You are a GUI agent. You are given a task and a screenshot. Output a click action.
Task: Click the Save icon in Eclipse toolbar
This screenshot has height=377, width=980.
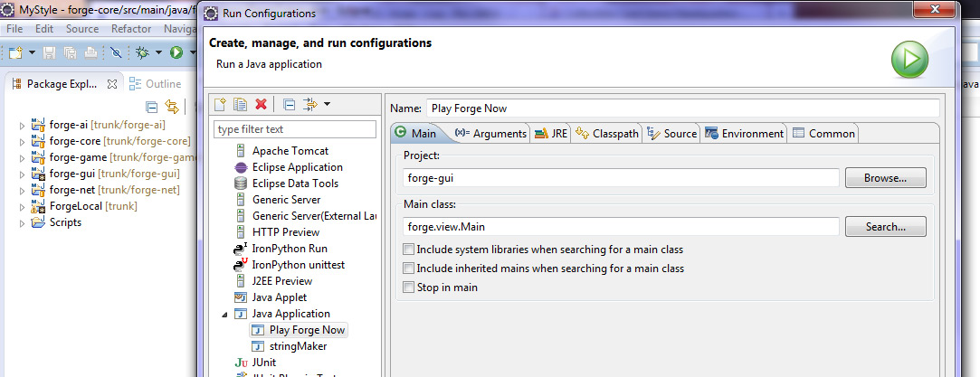click(x=50, y=53)
